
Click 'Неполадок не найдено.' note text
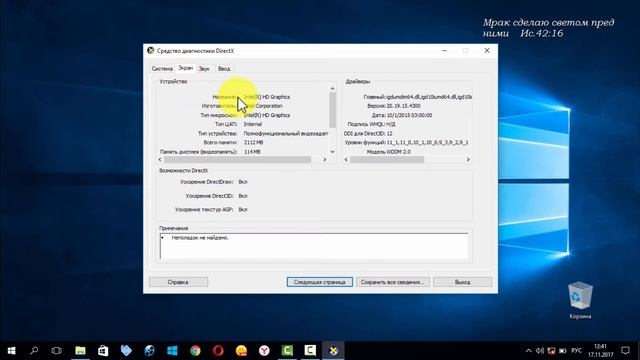pyautogui.click(x=200, y=238)
